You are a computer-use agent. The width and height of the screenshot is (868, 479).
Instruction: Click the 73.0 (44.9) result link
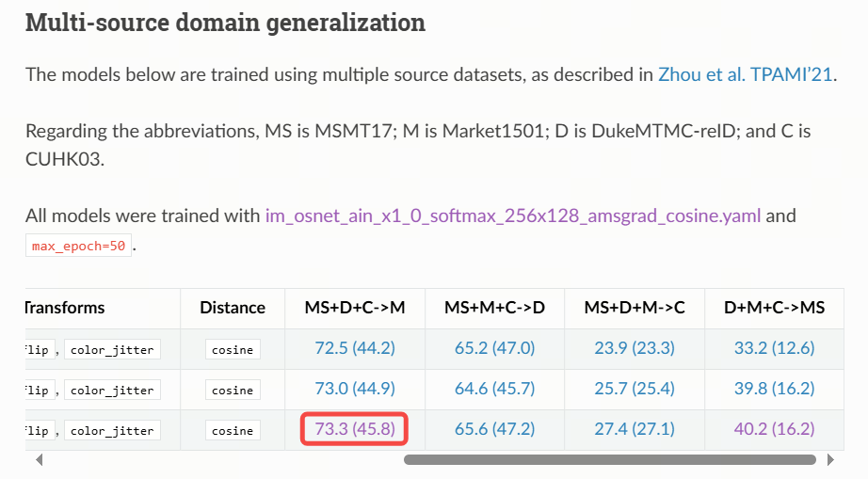(355, 389)
